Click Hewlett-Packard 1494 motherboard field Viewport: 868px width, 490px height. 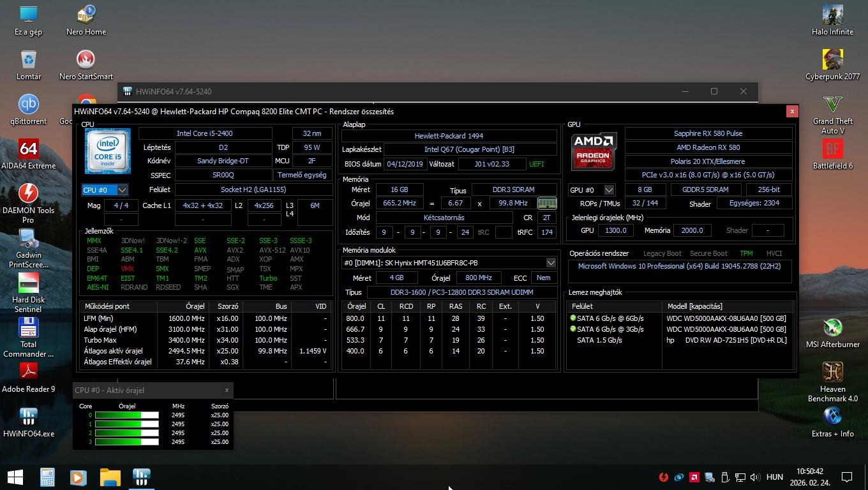pos(449,136)
